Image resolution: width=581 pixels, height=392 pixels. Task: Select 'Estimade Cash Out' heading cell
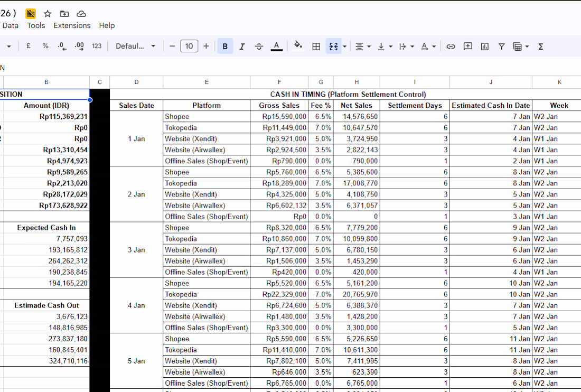pos(46,305)
